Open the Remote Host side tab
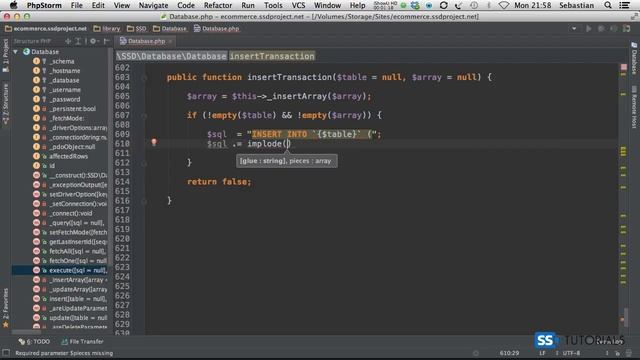 (x=634, y=107)
